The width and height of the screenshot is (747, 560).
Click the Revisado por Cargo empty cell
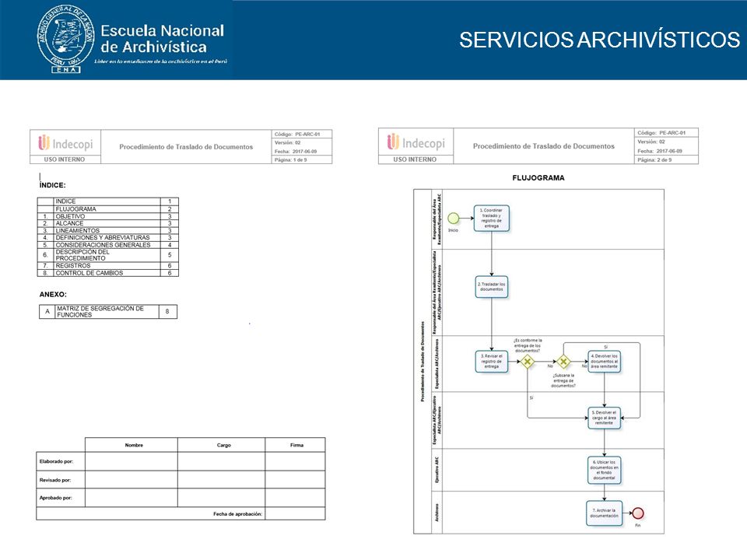click(222, 480)
